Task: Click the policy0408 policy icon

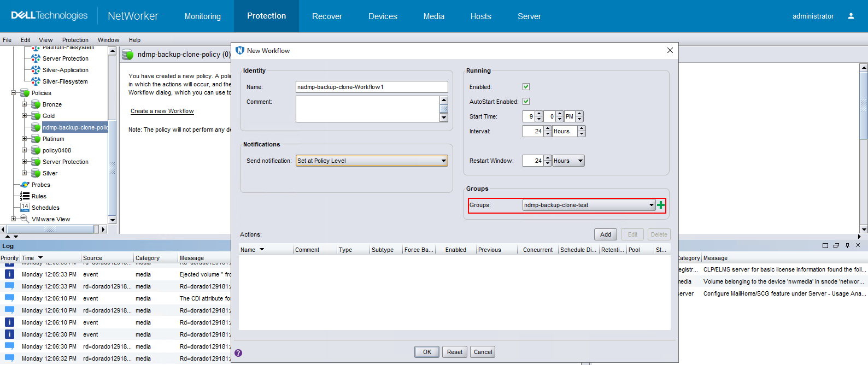Action: [x=36, y=150]
